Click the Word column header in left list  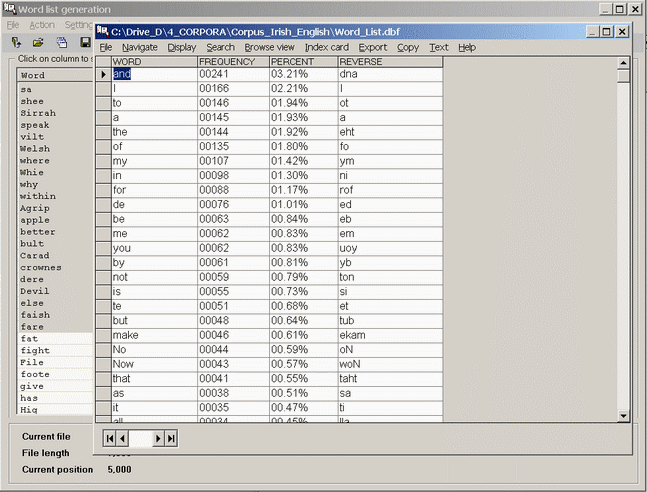pyautogui.click(x=55, y=75)
